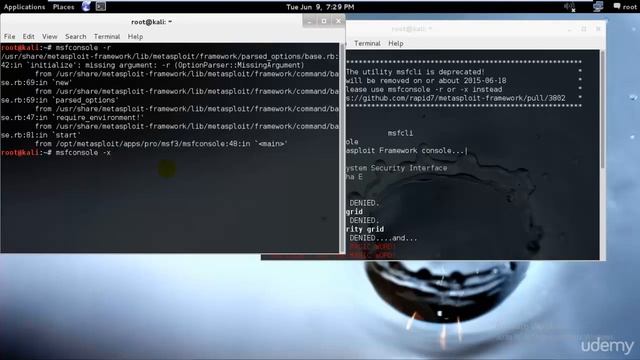Click the back terminal's vertical scrollbar
The height and width of the screenshot is (360, 640).
[603, 109]
